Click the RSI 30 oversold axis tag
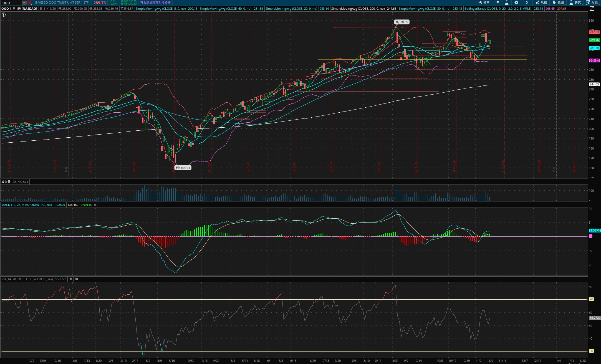The height and width of the screenshot is (364, 601). [591, 351]
